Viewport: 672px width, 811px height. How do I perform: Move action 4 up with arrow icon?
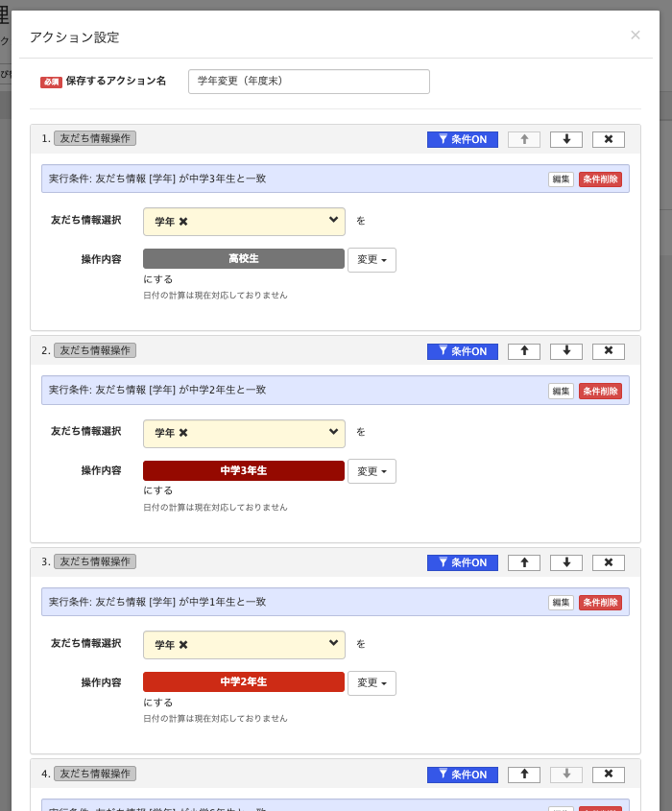(x=524, y=775)
